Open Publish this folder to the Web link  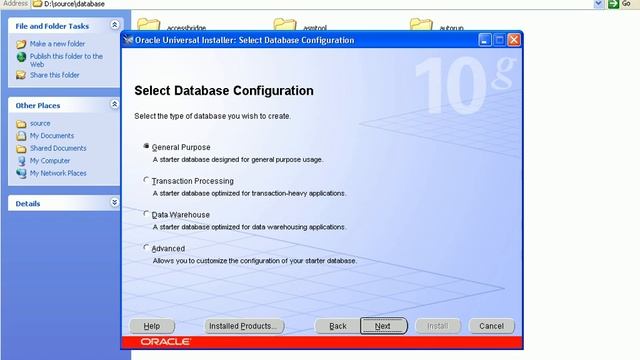pos(66,60)
